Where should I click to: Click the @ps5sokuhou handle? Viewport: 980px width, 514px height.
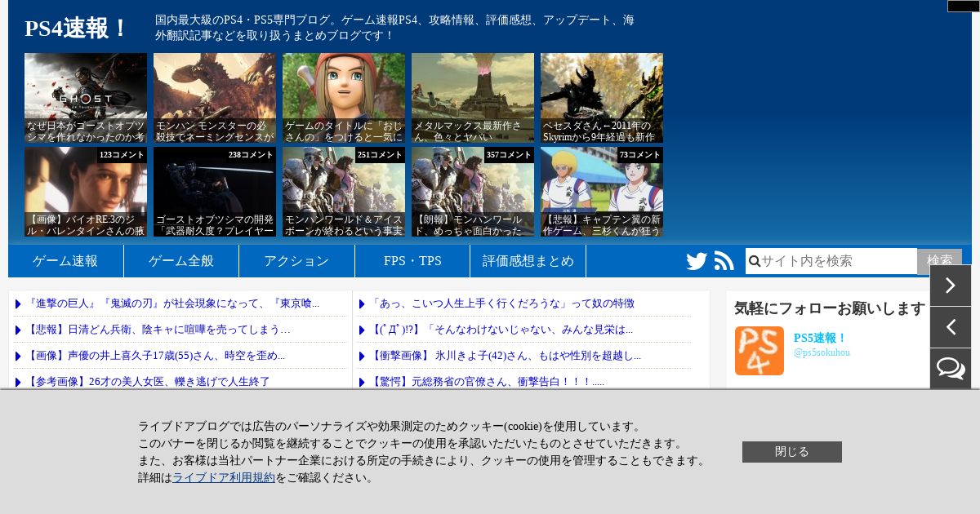tap(822, 352)
